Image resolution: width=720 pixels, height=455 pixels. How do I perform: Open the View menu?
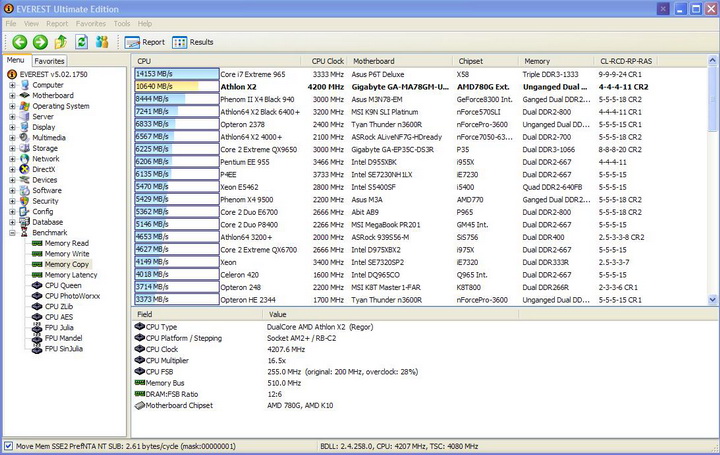pyautogui.click(x=31, y=23)
